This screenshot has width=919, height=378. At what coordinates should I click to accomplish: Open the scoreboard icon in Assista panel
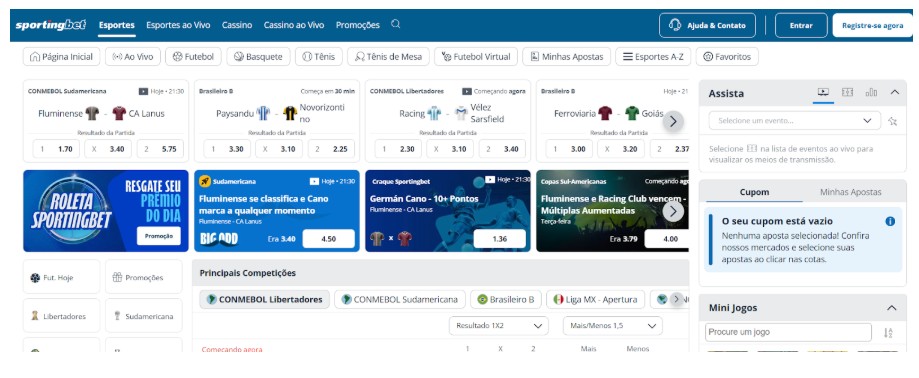[x=847, y=93]
